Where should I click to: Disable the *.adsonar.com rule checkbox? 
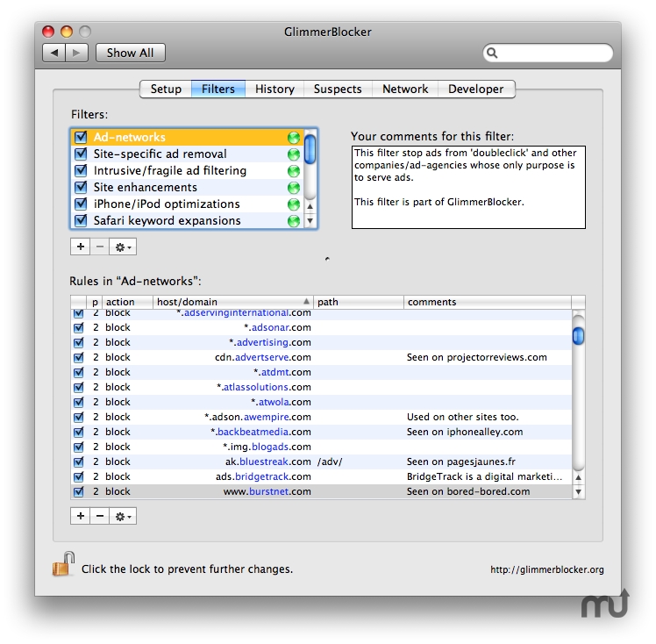(78, 327)
